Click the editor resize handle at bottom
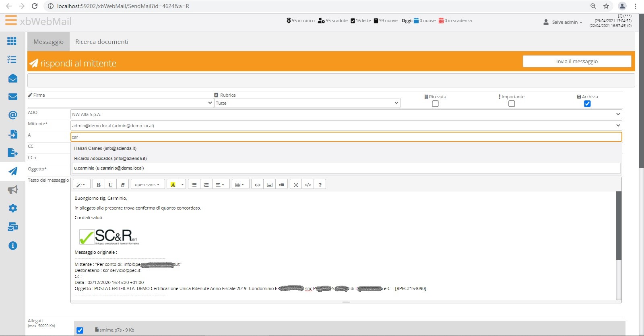This screenshot has height=336, width=644. (x=346, y=301)
